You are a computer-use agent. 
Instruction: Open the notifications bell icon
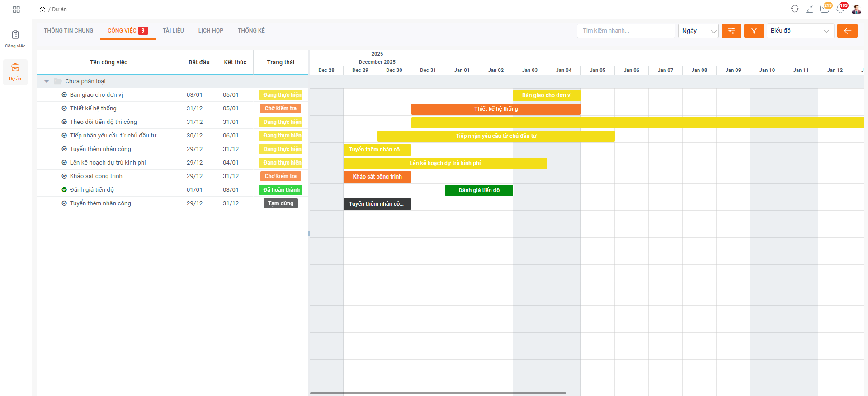(840, 9)
